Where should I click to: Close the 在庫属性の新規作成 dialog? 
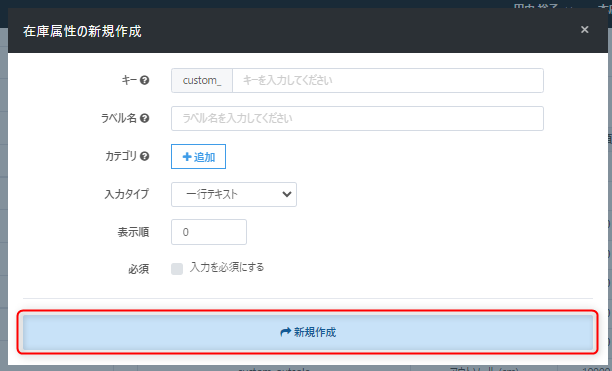click(x=584, y=30)
